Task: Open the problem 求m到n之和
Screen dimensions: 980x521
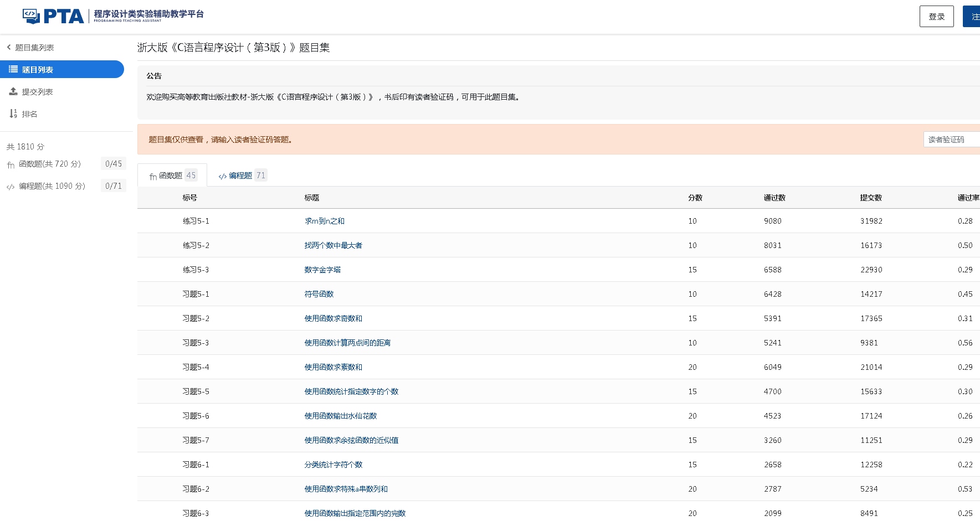Action: [324, 220]
